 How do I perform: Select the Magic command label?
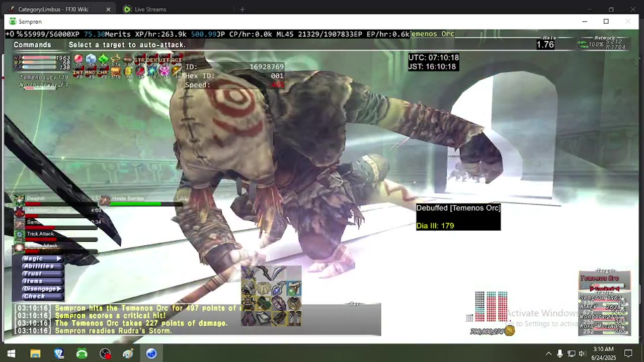(33, 258)
